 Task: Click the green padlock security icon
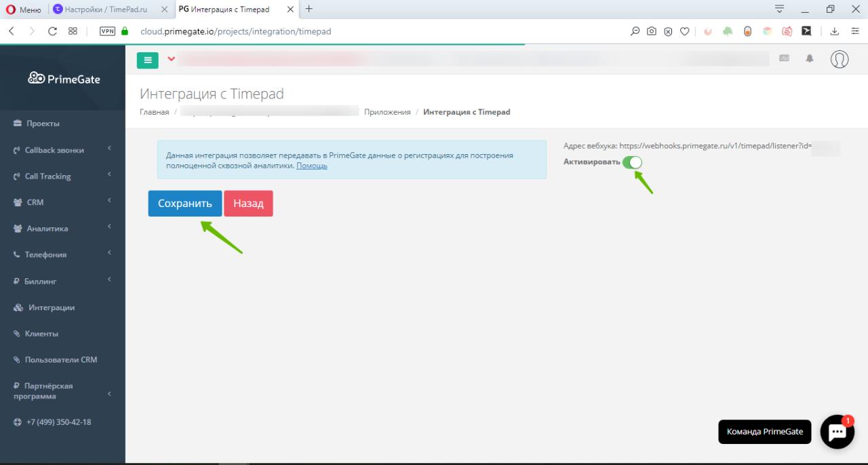[x=125, y=31]
